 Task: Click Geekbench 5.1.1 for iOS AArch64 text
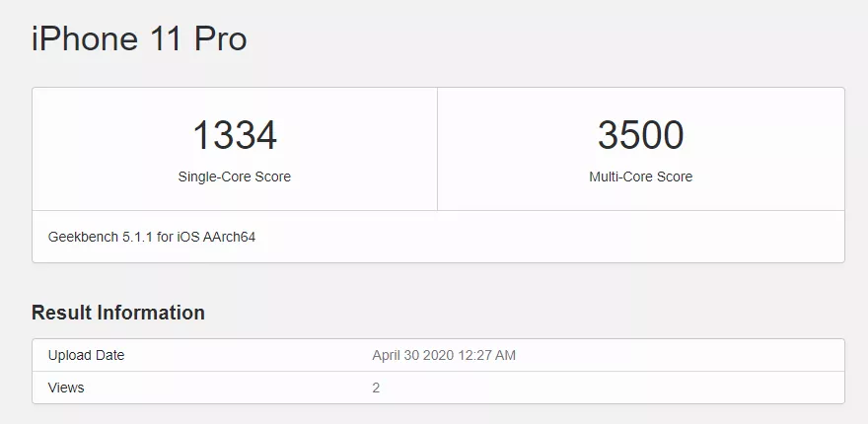152,237
